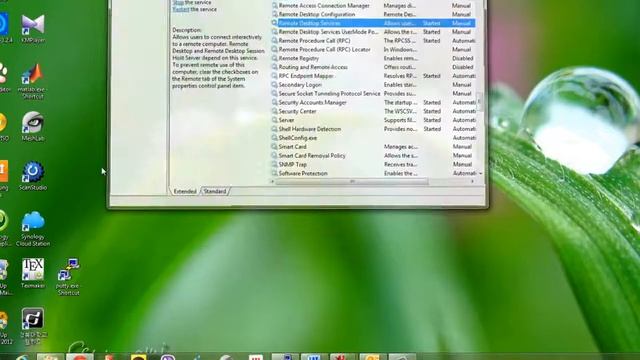Click 'Receives tra...' description of SNMP Trap
The height and width of the screenshot is (360, 640).
tap(400, 164)
